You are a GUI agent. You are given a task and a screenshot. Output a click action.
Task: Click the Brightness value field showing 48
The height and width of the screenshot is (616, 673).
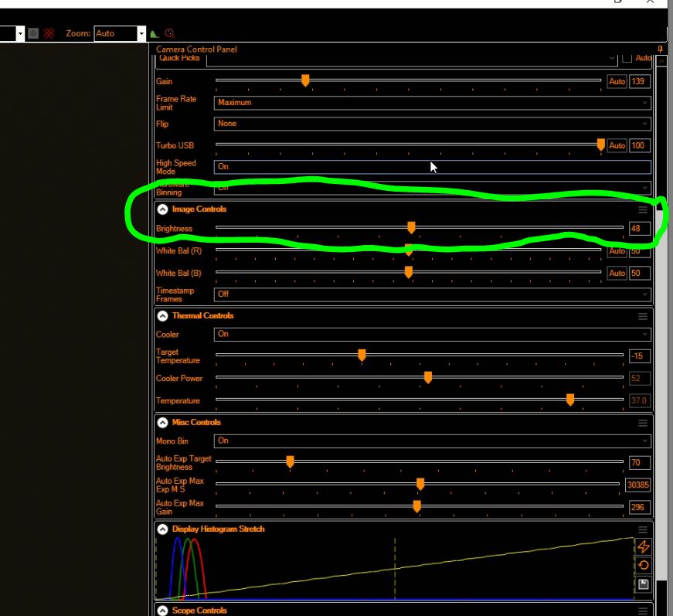(x=639, y=229)
